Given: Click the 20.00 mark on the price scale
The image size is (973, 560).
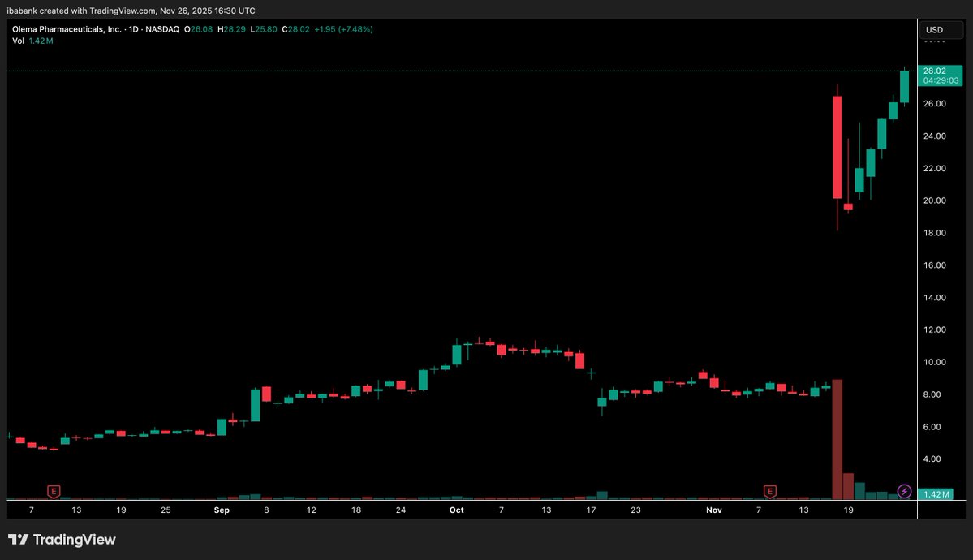Looking at the screenshot, I should click(933, 200).
